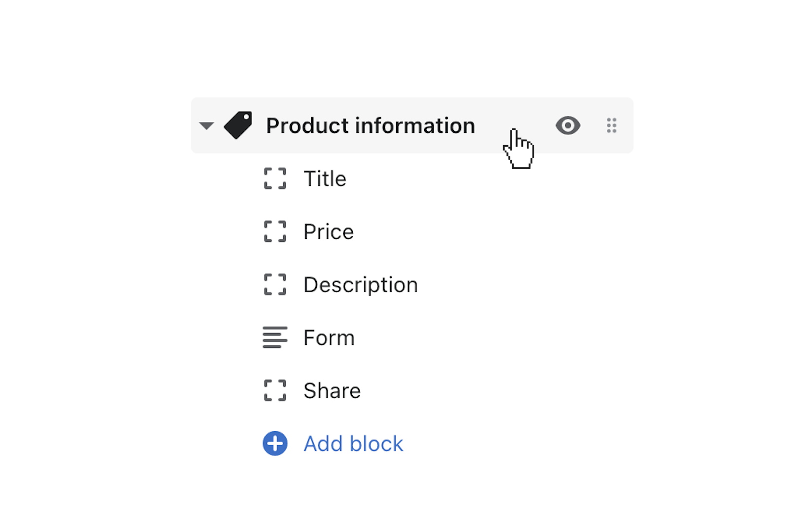Open the Product information section header
The height and width of the screenshot is (528, 812).
point(370,125)
